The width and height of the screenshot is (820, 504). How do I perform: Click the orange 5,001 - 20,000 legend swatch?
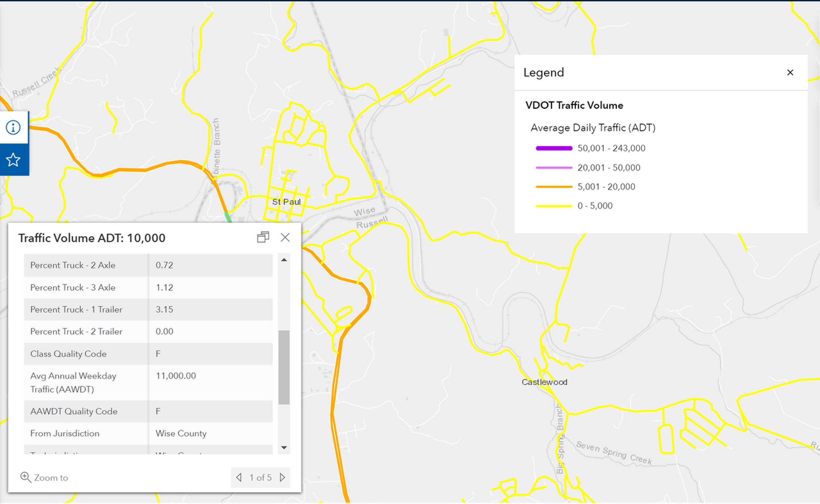(554, 187)
